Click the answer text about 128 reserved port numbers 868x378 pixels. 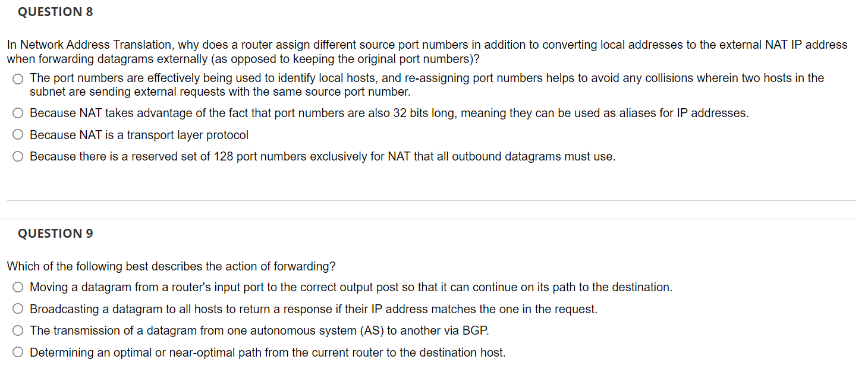323,157
